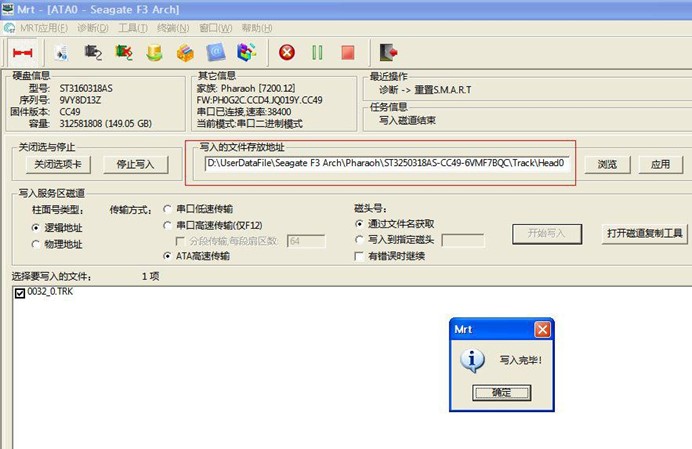Open the 工具(T) menu
This screenshot has height=449, width=692.
point(133,28)
